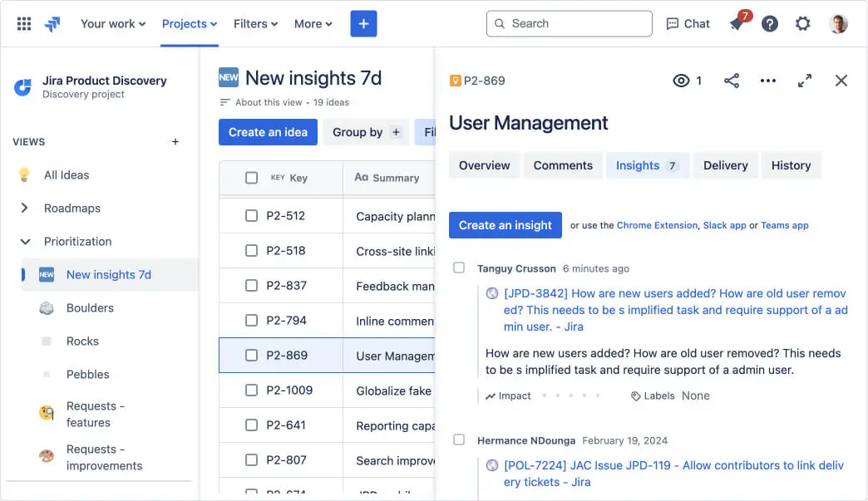Click the Jira logo icon
This screenshot has width=868, height=501.
coord(52,24)
